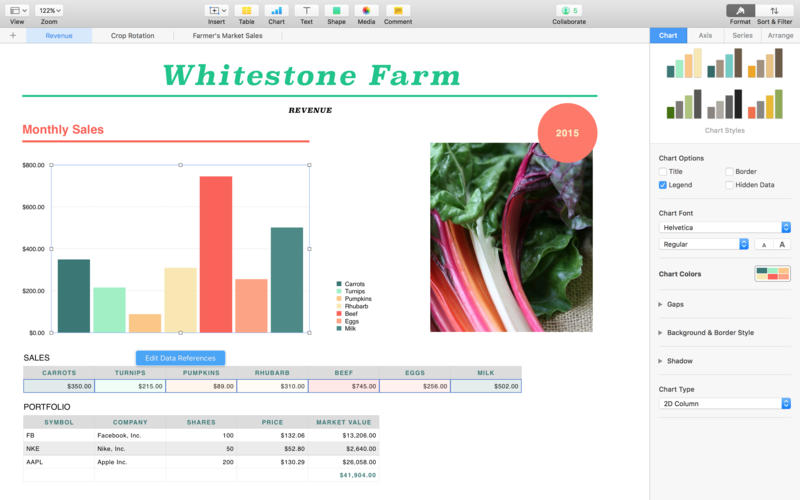Decrease chart font size with small A
Viewport: 800px width, 500px height.
(x=764, y=245)
